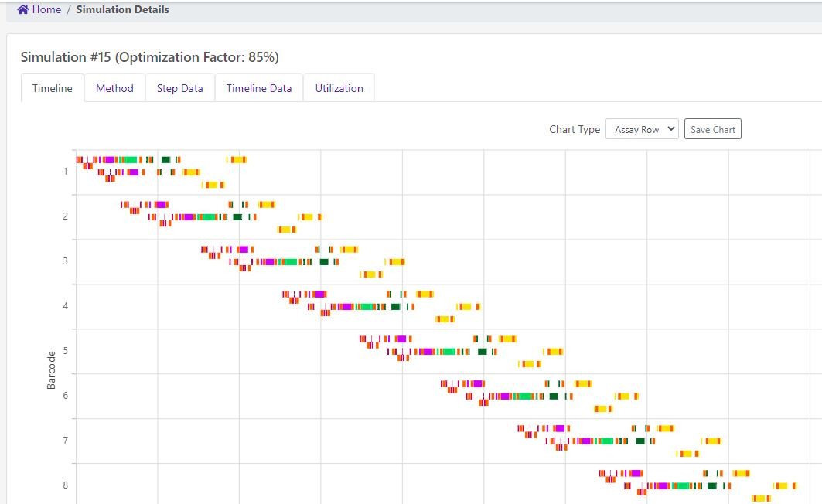
Task: Click the Save Chart button
Action: (712, 128)
